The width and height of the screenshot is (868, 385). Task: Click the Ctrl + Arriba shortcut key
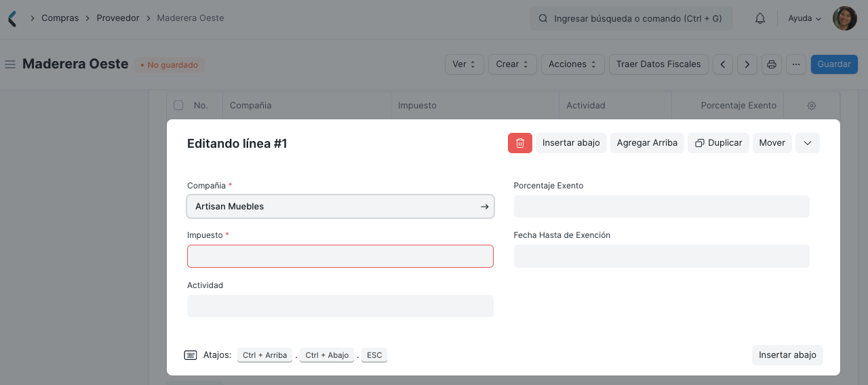coord(264,355)
